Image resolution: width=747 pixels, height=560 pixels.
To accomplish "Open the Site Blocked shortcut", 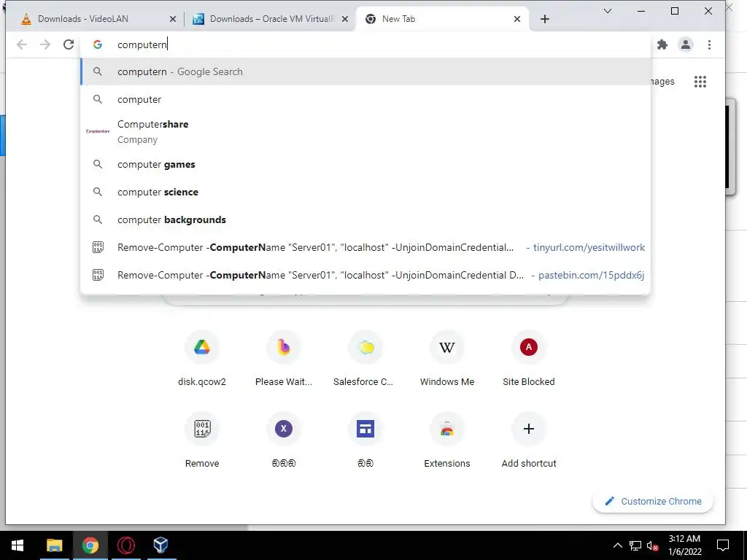I will point(528,359).
